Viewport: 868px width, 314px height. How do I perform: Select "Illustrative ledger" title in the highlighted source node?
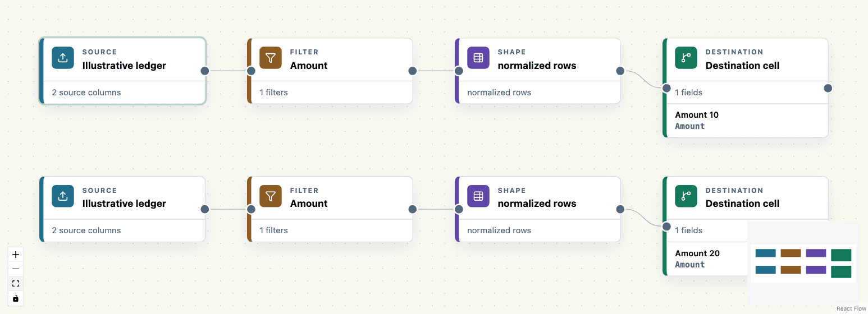(124, 66)
